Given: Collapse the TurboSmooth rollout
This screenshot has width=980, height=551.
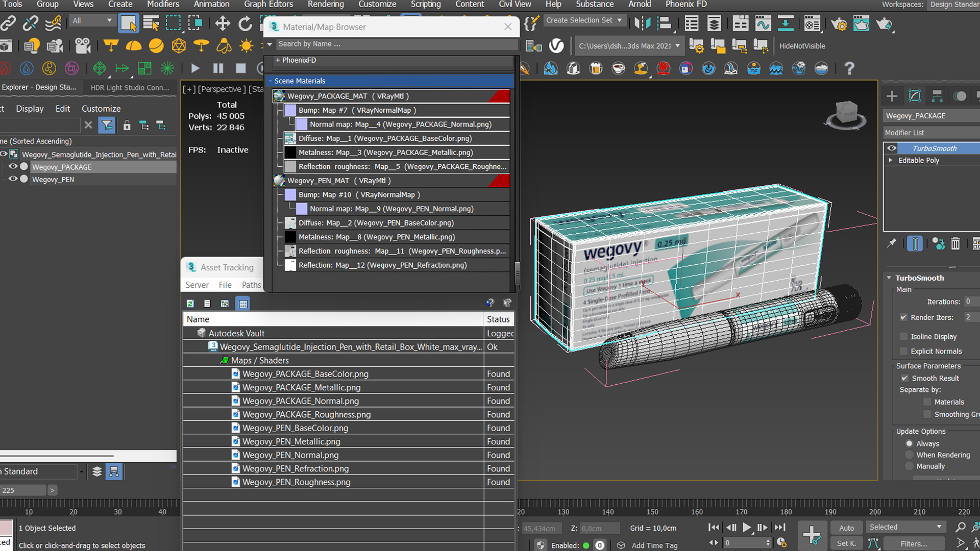Looking at the screenshot, I should pos(889,278).
